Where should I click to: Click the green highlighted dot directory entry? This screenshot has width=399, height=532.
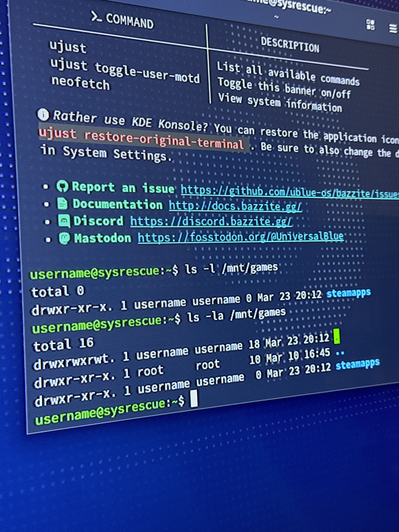pos(337,336)
